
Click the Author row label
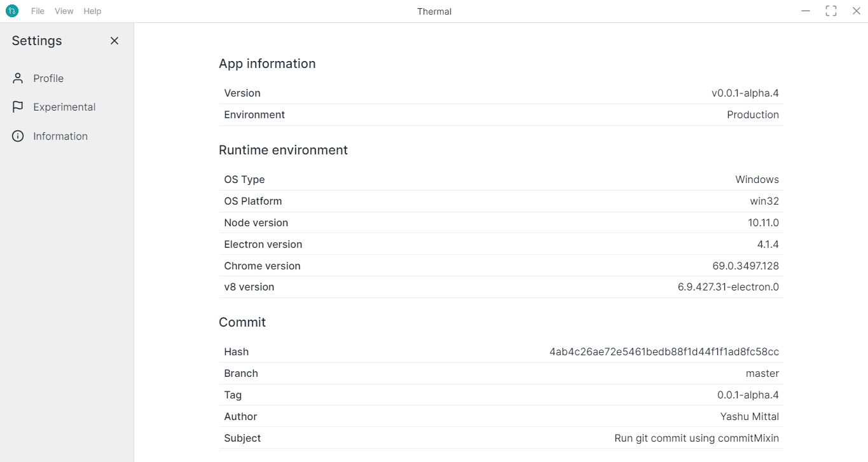tap(240, 416)
